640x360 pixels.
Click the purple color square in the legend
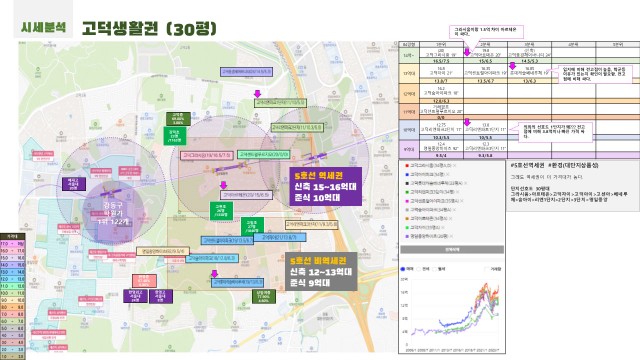click(x=407, y=236)
